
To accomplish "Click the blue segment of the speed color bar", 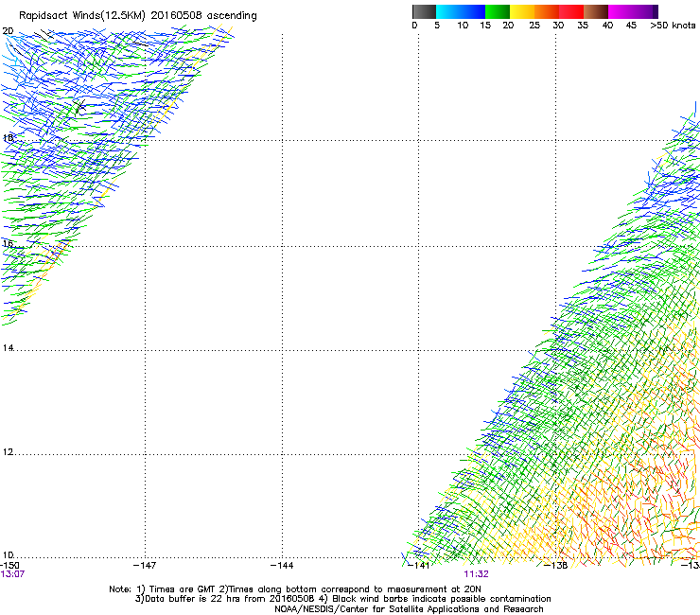I will tap(461, 11).
